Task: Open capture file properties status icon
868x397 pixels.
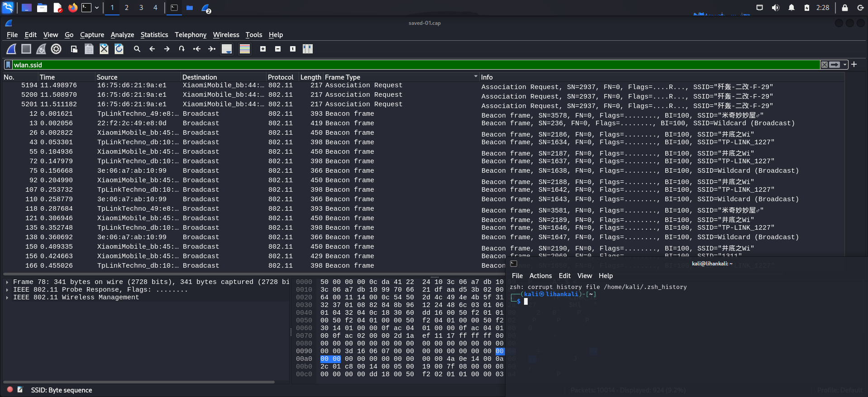Action: pyautogui.click(x=20, y=389)
